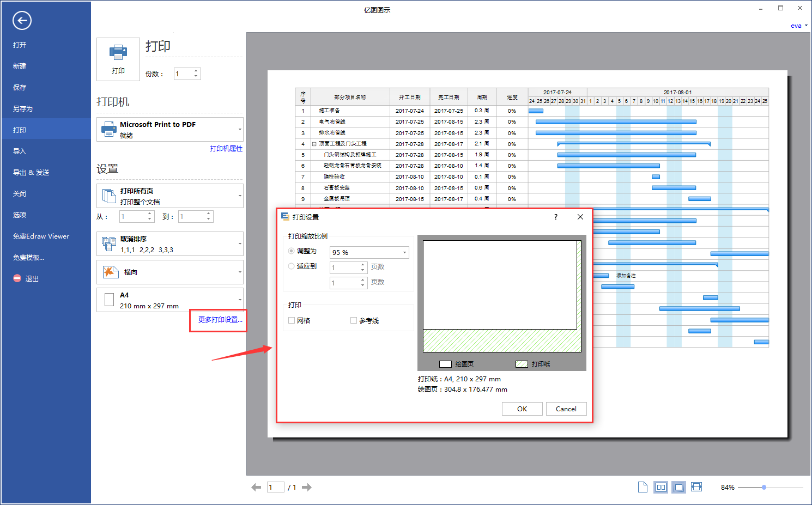The width and height of the screenshot is (812, 505).
Task: Open Free Edraw Viewer entry
Action: (41, 236)
